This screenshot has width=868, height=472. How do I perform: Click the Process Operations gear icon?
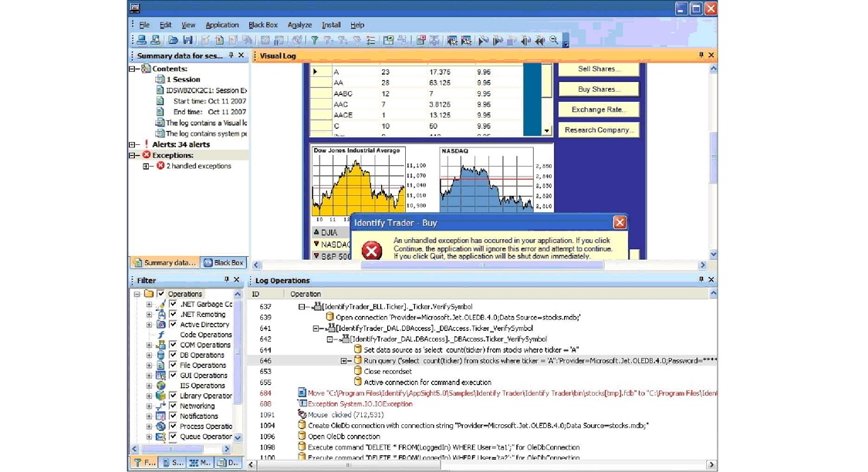point(160,426)
